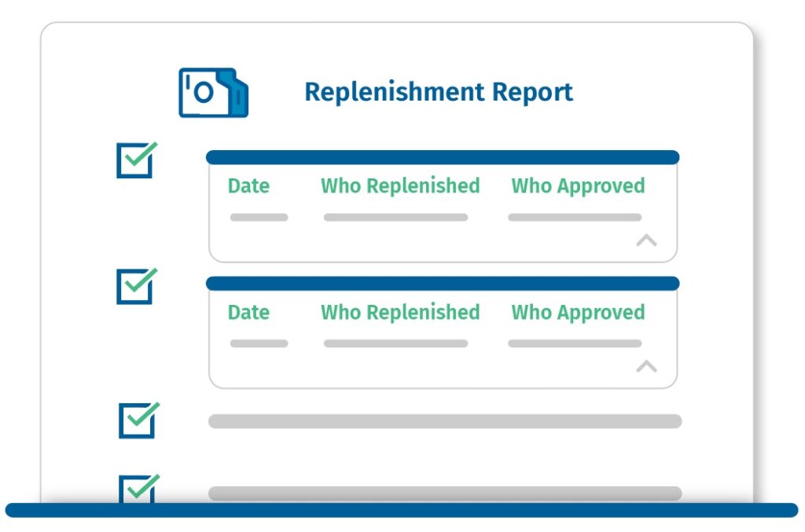805x532 pixels.
Task: Click placeholder under second card's Date
Action: 259,343
